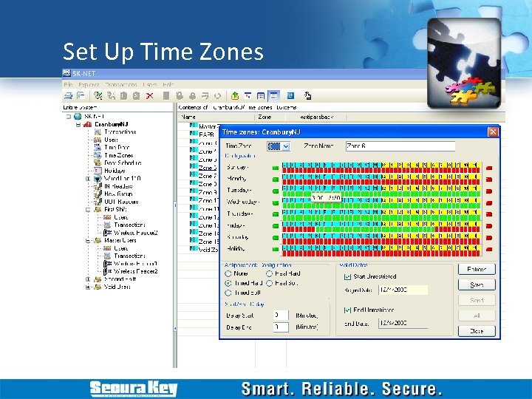Click Friday's green all-on button
Image resolution: width=532 pixels, height=399 pixels.
pos(276,226)
